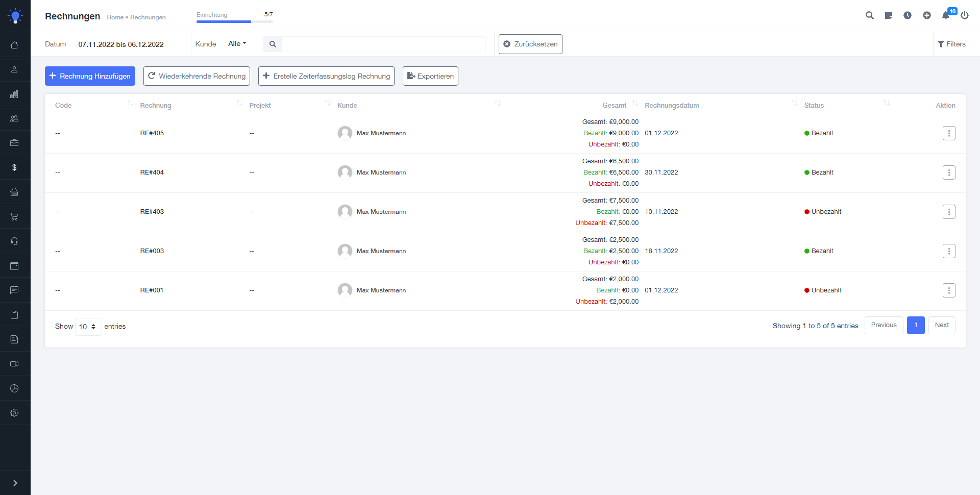Viewport: 980px width, 495px height.
Task: Open the Kunde 'Alle' dropdown
Action: point(237,44)
